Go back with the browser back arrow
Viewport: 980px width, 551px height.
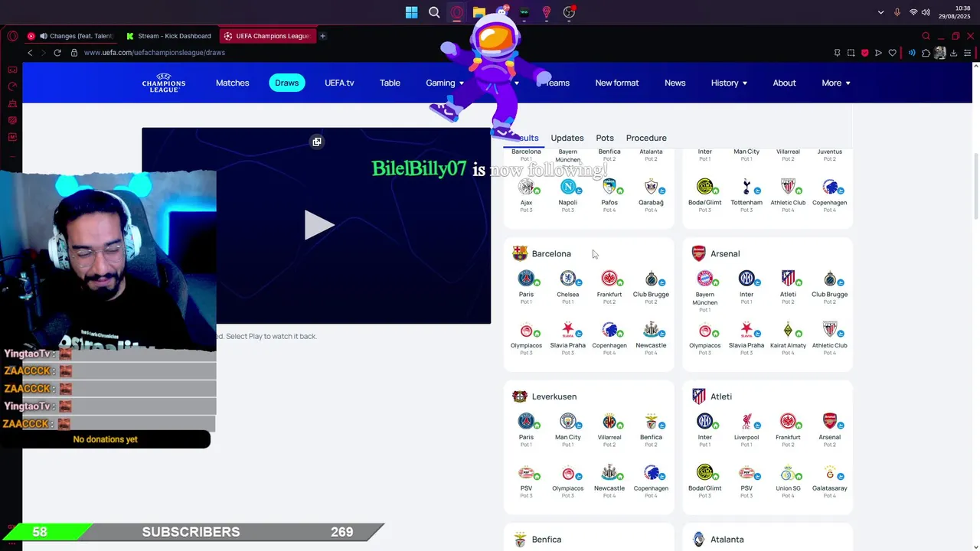point(30,53)
